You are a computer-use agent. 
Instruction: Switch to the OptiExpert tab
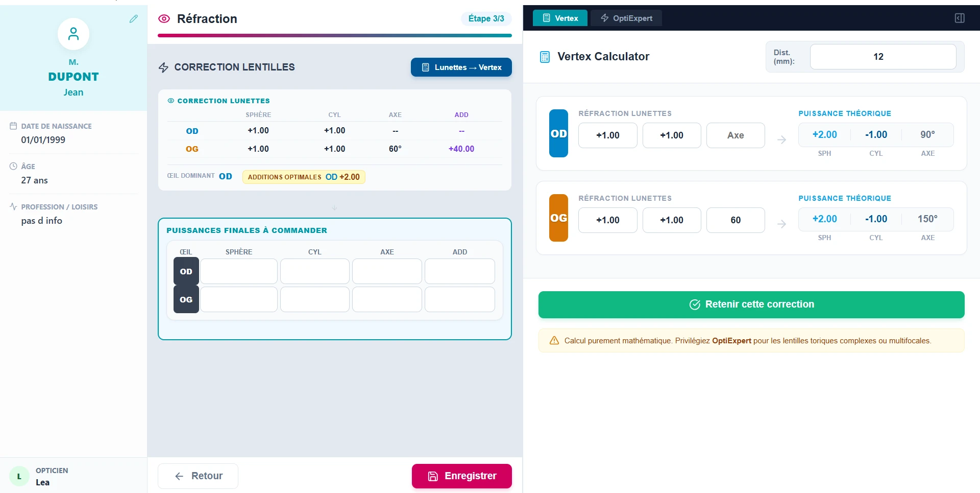pos(626,18)
